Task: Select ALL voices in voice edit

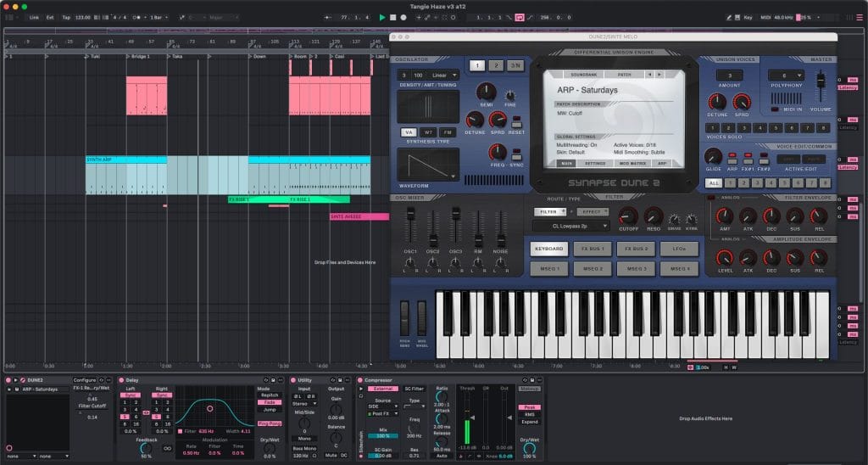Action: [x=714, y=183]
